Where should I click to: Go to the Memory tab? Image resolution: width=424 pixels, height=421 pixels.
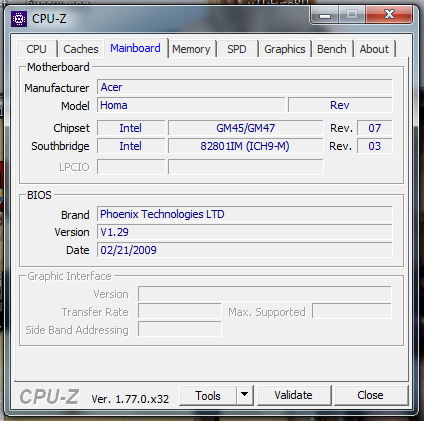[x=191, y=49]
